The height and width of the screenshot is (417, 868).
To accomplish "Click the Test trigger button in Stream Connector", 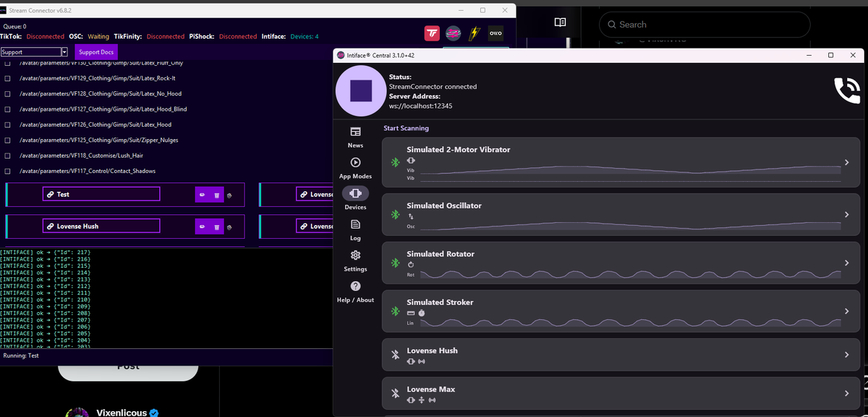I will (101, 194).
